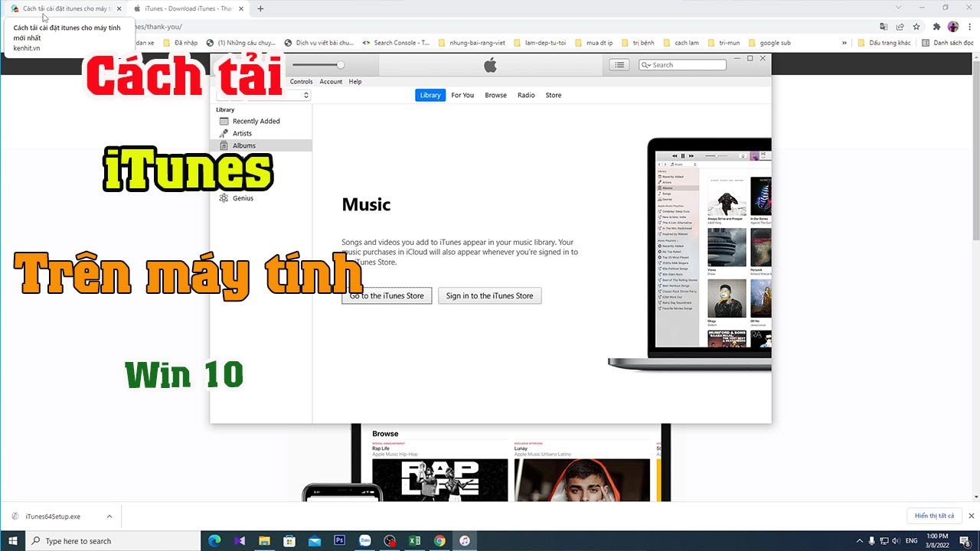
Task: Open the notification center icon
Action: click(x=965, y=540)
